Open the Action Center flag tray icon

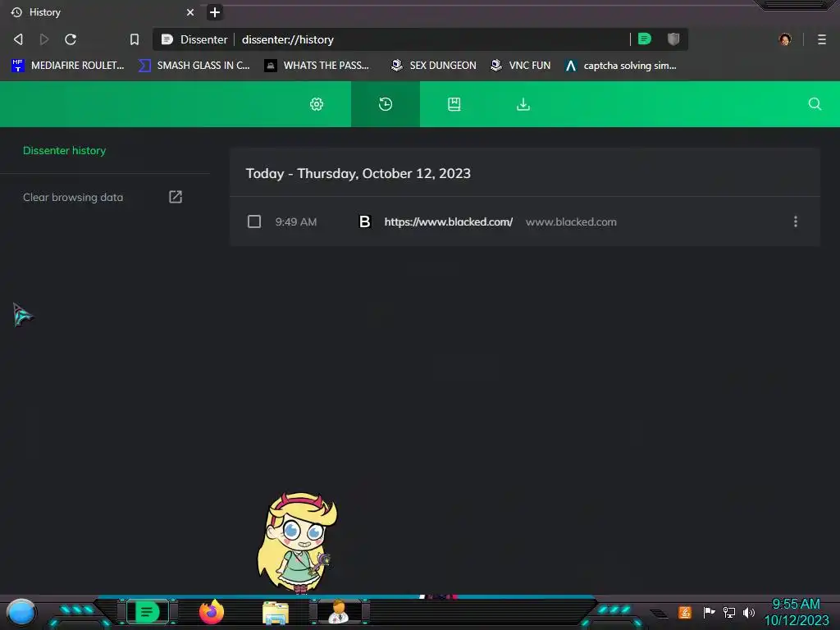709,612
